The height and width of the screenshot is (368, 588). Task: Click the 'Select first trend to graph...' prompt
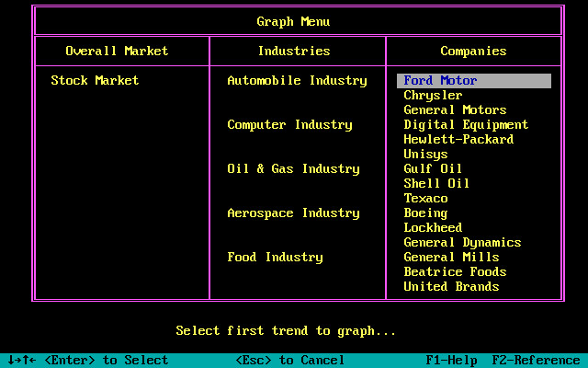coord(286,331)
